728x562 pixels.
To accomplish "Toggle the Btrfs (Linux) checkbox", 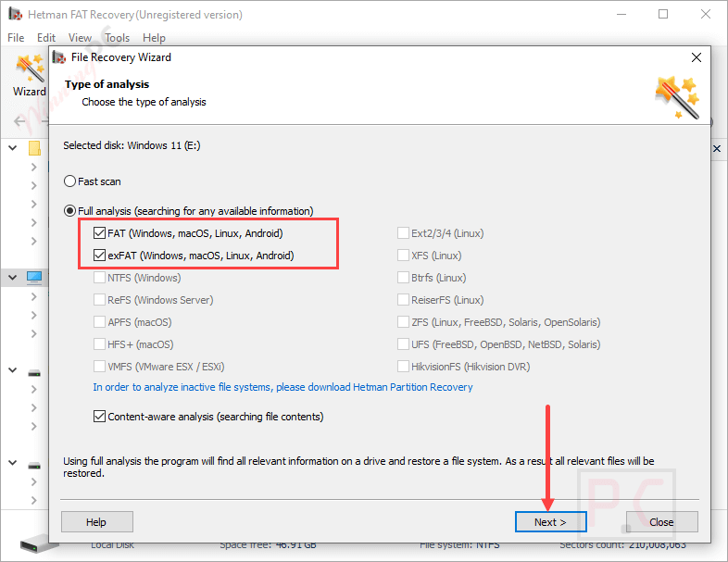I will click(403, 278).
